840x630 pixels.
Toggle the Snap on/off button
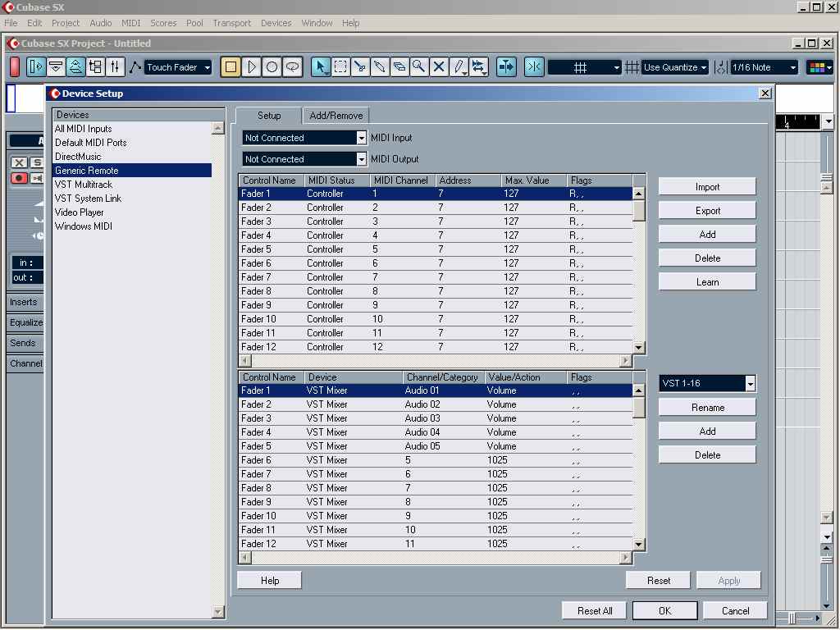coord(534,67)
